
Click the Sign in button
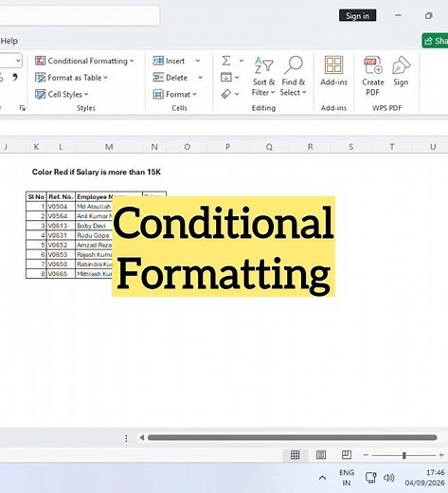[x=357, y=15]
